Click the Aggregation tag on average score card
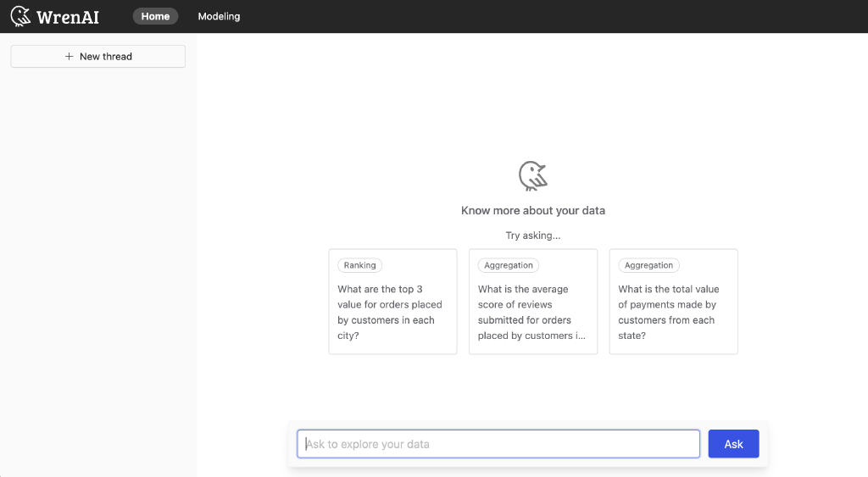 [x=508, y=265]
